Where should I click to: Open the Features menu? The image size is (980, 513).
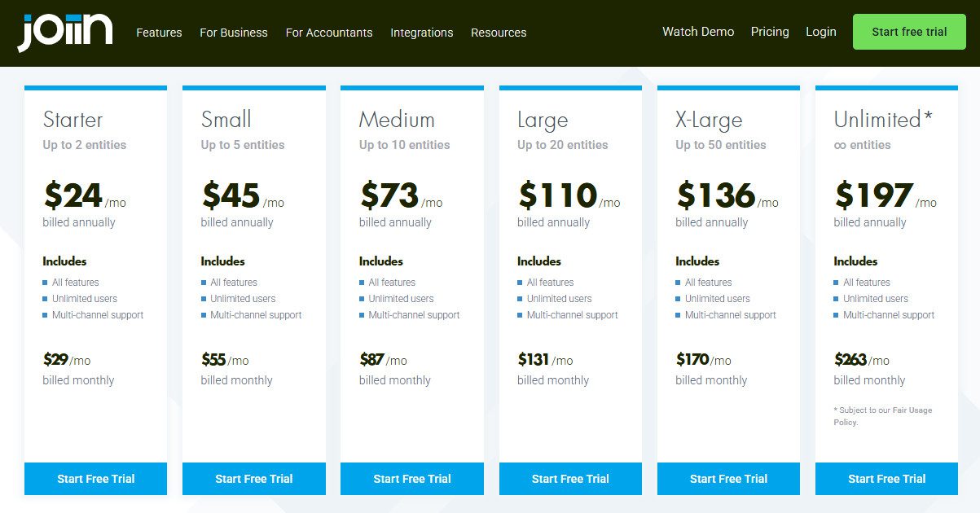pos(159,33)
